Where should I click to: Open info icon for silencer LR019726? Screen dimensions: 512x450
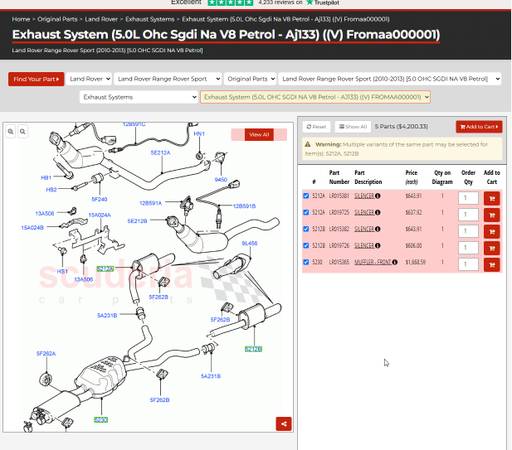pos(377,246)
